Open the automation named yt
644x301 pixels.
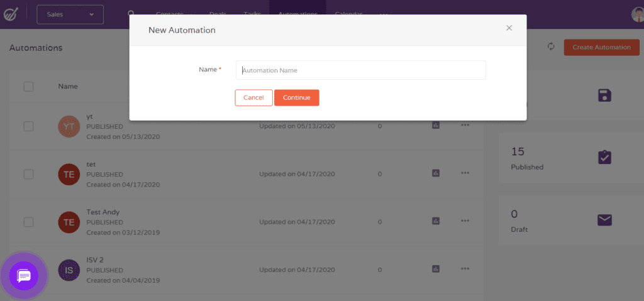[90, 117]
